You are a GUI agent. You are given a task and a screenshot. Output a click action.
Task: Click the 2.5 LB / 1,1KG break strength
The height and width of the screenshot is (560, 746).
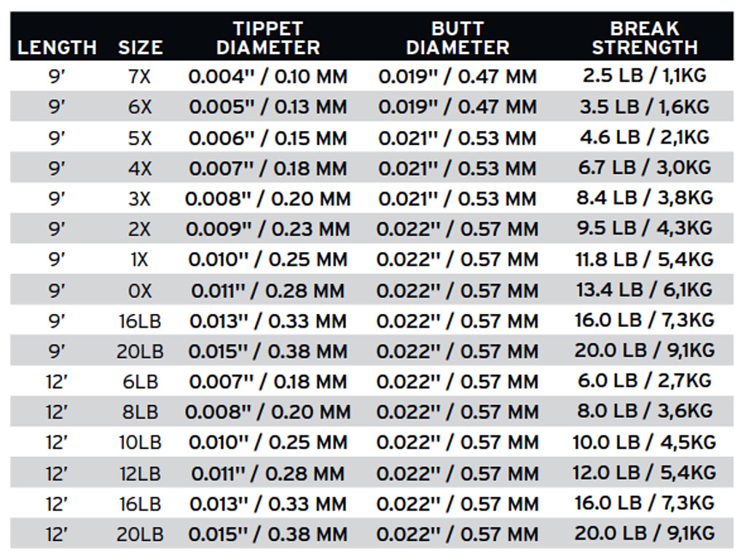point(645,76)
